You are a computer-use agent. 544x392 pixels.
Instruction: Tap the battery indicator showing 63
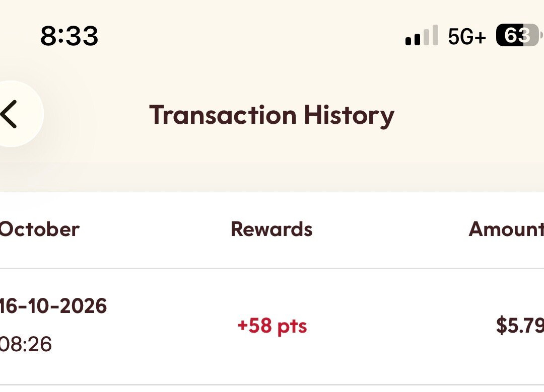coord(518,35)
